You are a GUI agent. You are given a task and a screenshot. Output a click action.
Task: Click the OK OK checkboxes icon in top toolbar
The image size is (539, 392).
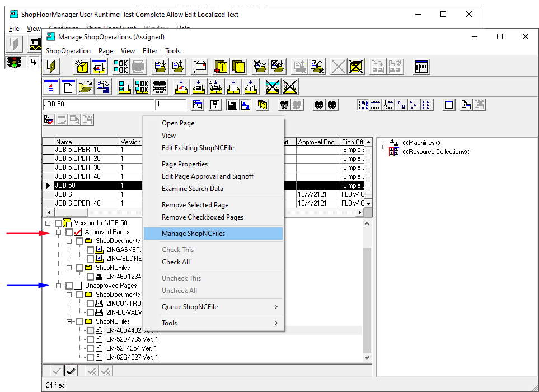point(121,67)
